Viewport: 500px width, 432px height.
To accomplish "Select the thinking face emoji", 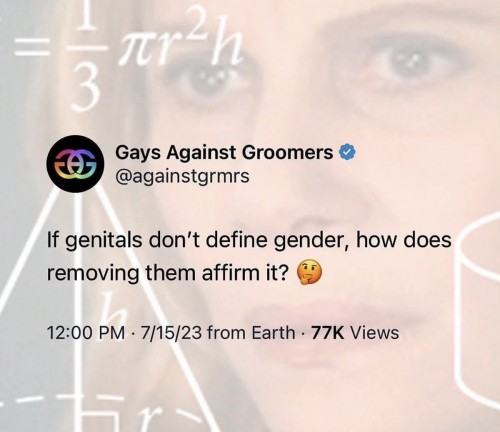I will click(x=310, y=272).
